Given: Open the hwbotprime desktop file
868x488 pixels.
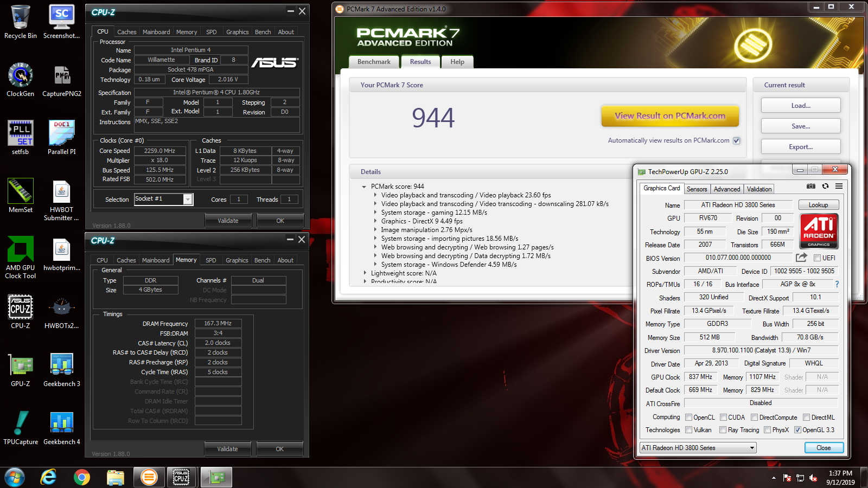Looking at the screenshot, I should click(62, 254).
